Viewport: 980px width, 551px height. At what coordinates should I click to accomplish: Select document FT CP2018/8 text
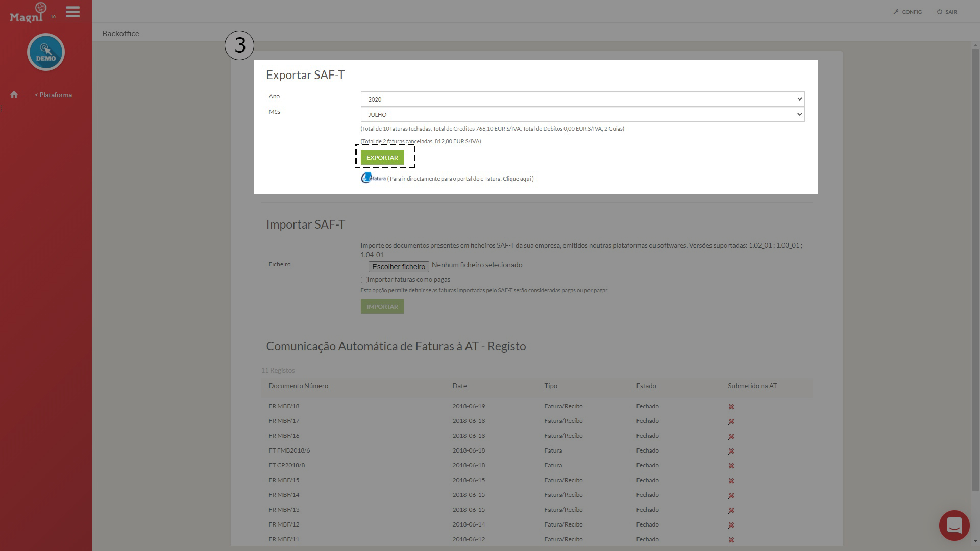[286, 465]
